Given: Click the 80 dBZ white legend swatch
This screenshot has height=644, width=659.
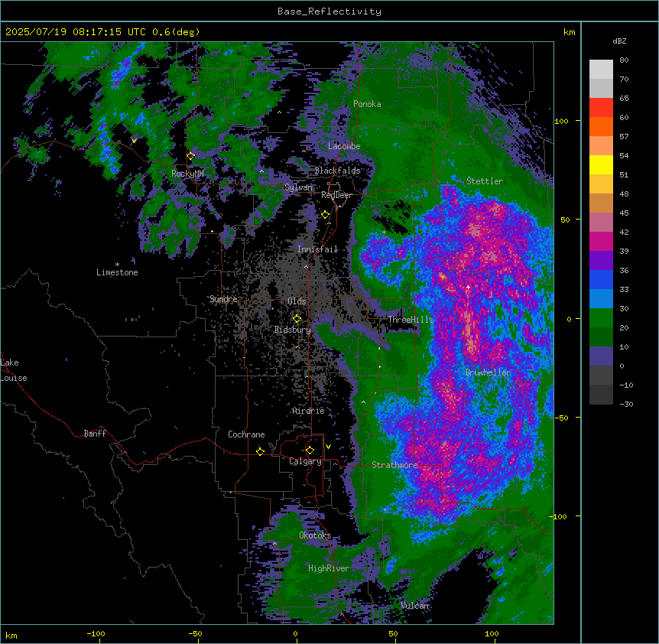Looking at the screenshot, I should (601, 70).
